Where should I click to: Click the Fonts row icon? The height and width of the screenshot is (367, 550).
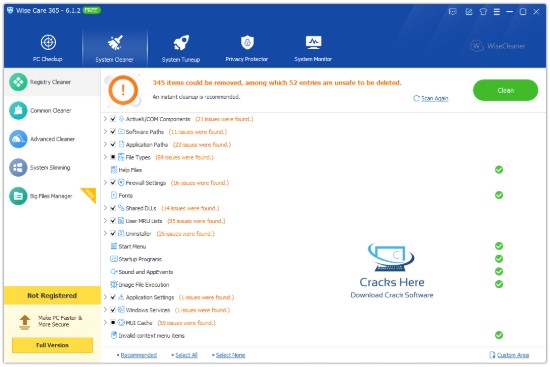tap(114, 195)
